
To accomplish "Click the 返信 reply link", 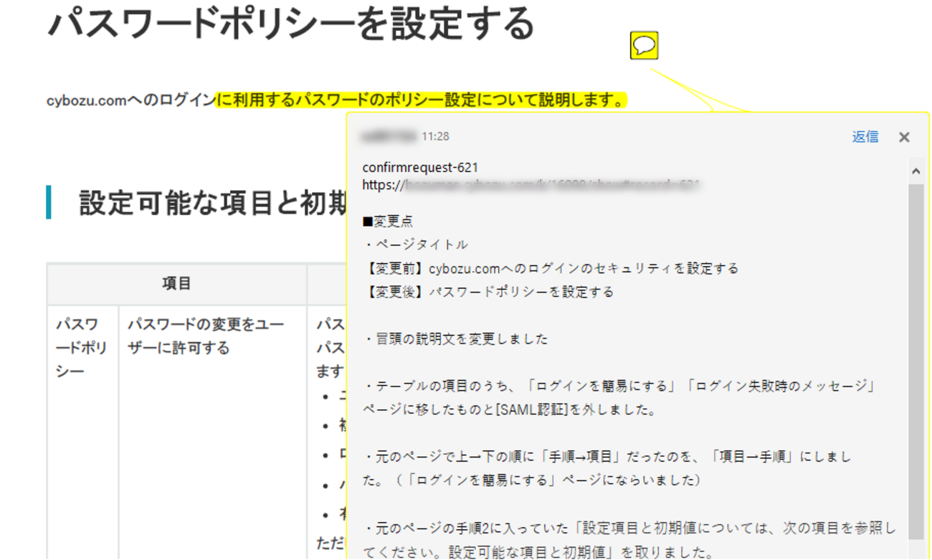I will click(x=865, y=136).
